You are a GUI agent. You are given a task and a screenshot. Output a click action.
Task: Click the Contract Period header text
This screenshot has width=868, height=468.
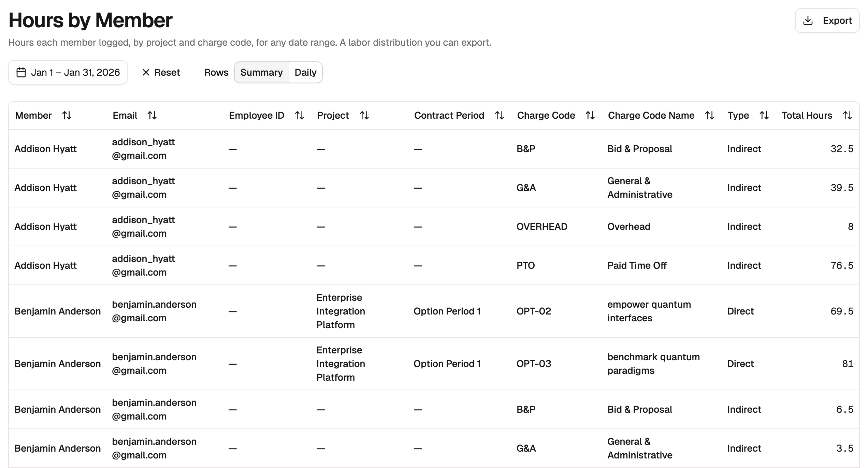[x=449, y=115]
